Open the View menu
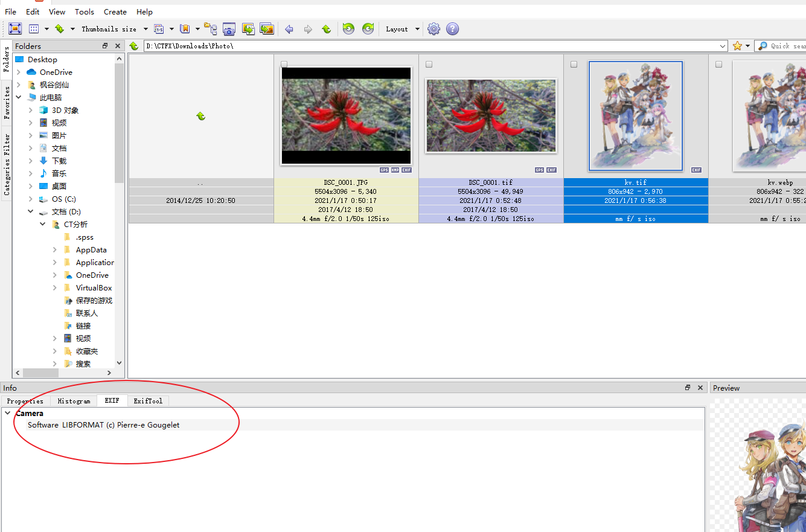 coord(57,11)
